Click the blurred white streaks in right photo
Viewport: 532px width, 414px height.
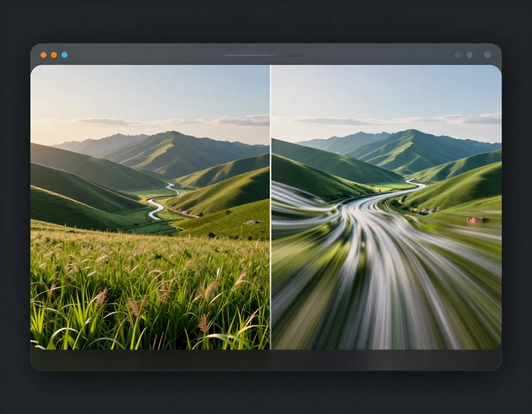(393, 277)
